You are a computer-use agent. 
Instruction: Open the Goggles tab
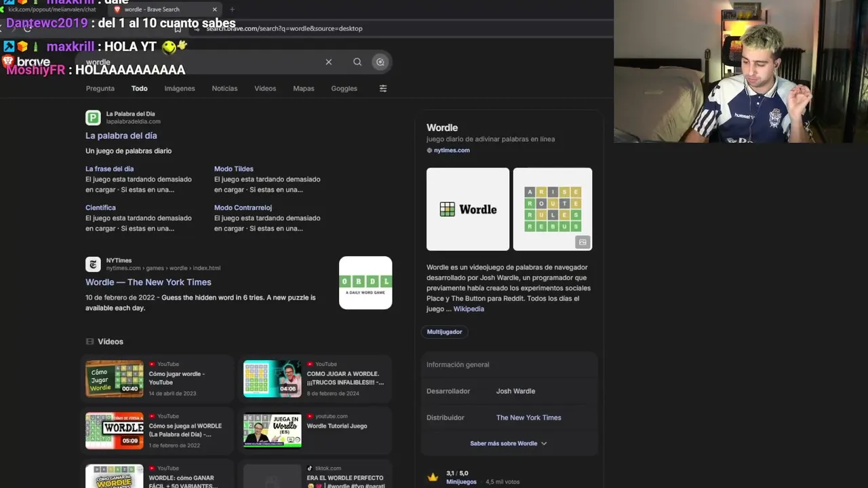pyautogui.click(x=344, y=89)
